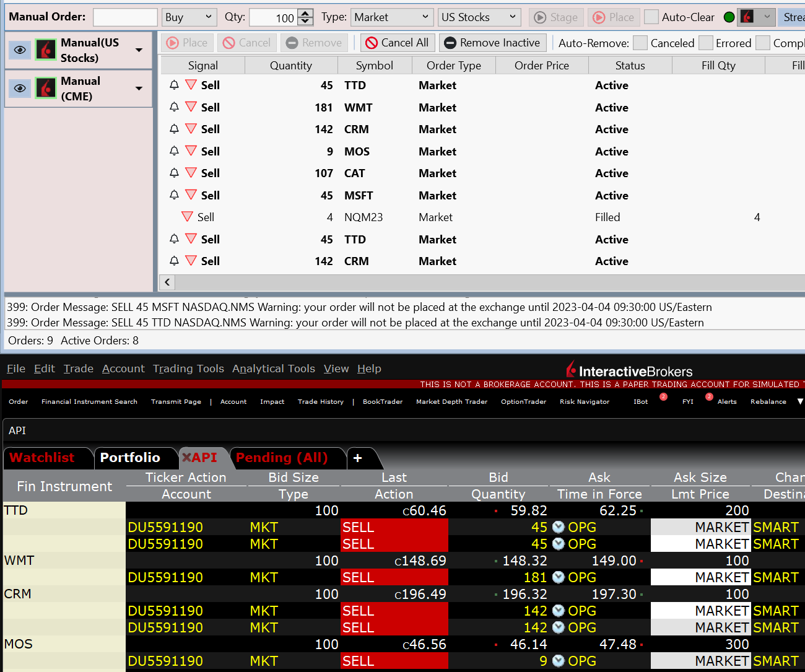Click the Manual (CME) strategy icon
The image size is (805, 672).
click(46, 88)
